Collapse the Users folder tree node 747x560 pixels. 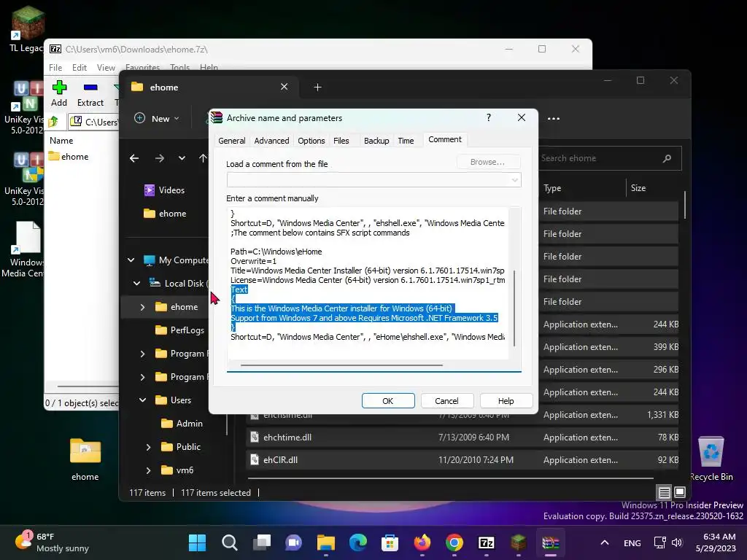point(142,400)
